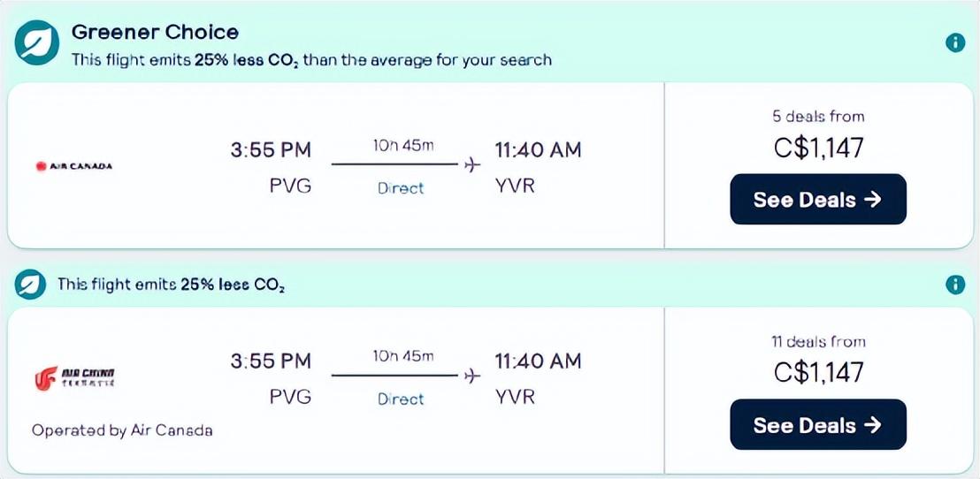Click the Air Canada airline logo
The height and width of the screenshot is (479, 980).
pos(74,166)
